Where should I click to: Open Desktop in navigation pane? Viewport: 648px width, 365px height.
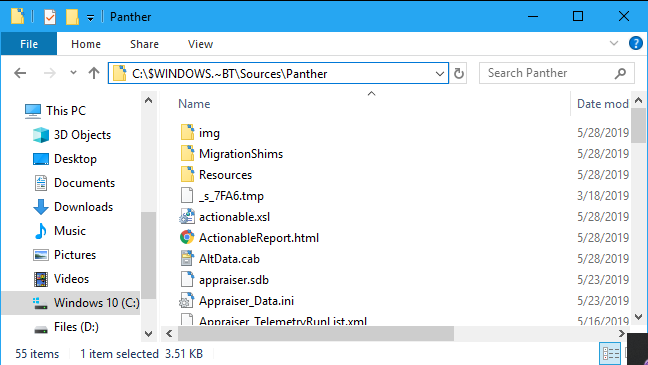click(x=75, y=159)
